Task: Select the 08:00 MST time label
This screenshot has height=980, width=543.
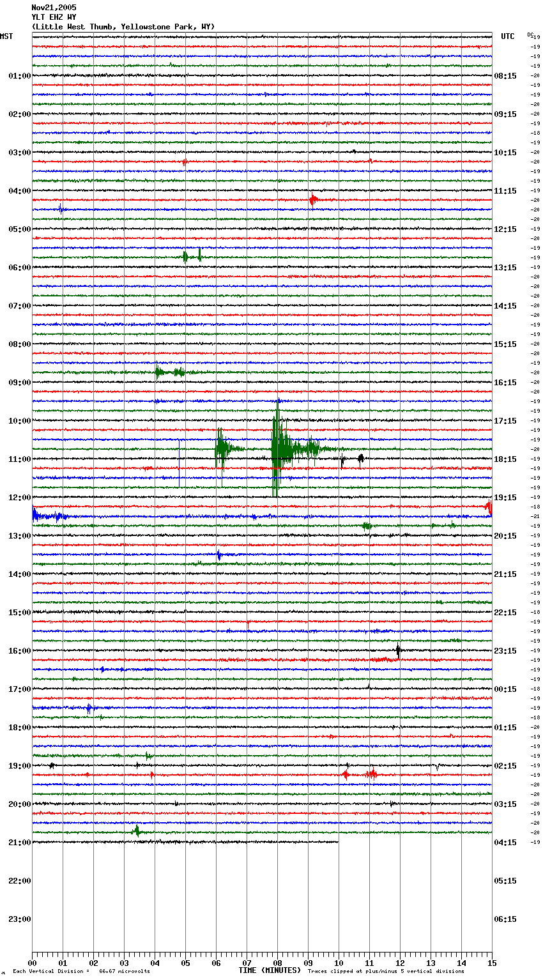Action: 20,344
